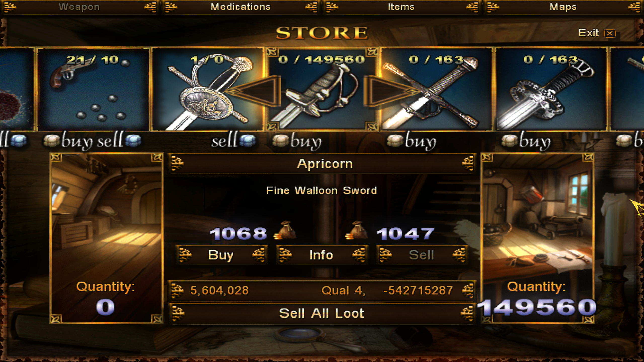Exit the store screen
The height and width of the screenshot is (362, 644).
click(x=597, y=33)
